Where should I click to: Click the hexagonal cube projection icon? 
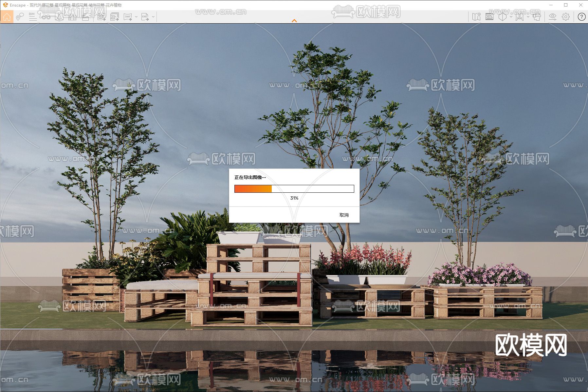pos(503,17)
